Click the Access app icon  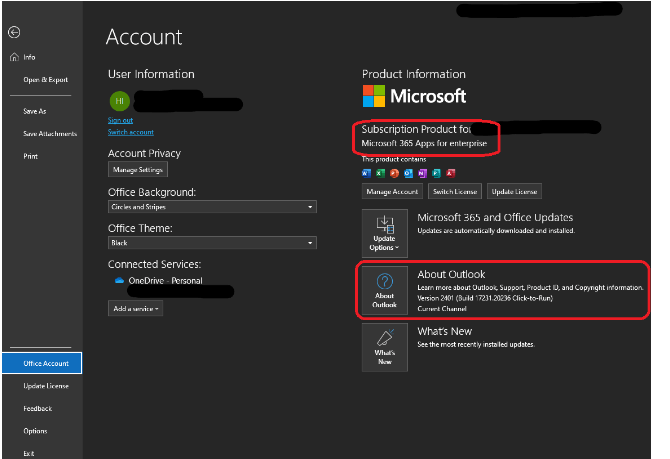[450, 173]
